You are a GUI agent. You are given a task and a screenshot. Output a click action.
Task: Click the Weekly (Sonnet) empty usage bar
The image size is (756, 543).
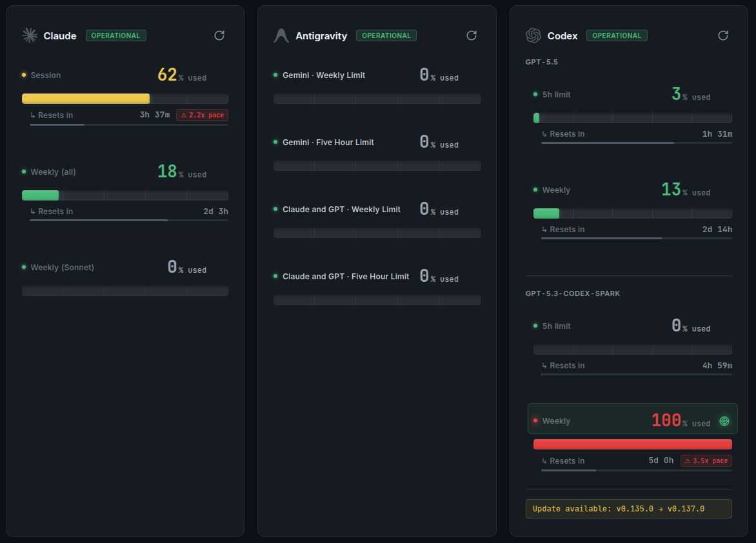click(125, 291)
